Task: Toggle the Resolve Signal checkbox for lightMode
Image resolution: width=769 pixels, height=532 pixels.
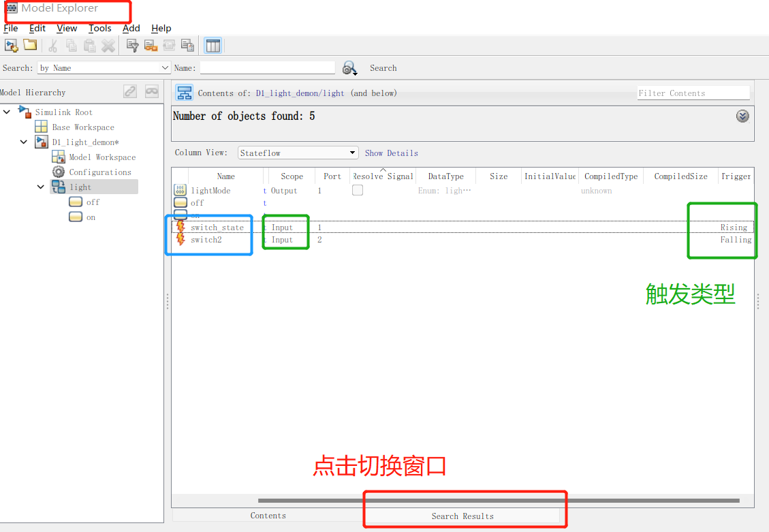Action: (x=357, y=191)
